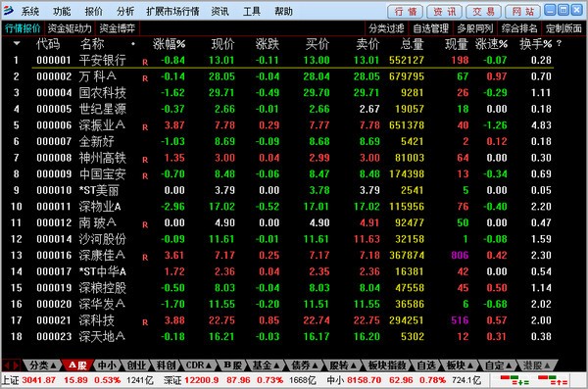Image resolution: width=588 pixels, height=389 pixels.
Task: Expand the 基金 tab arrow menu
Action: coord(276,365)
